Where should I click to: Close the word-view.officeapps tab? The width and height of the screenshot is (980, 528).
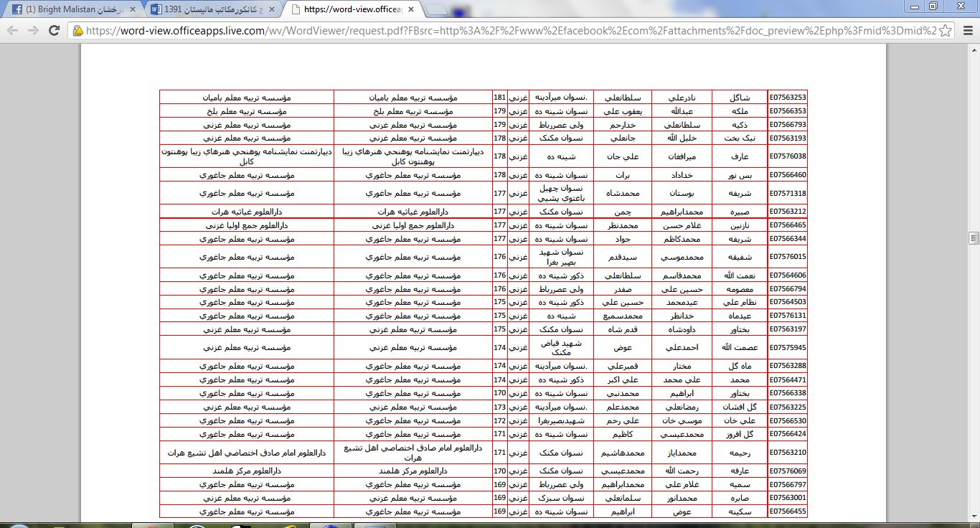(412, 10)
